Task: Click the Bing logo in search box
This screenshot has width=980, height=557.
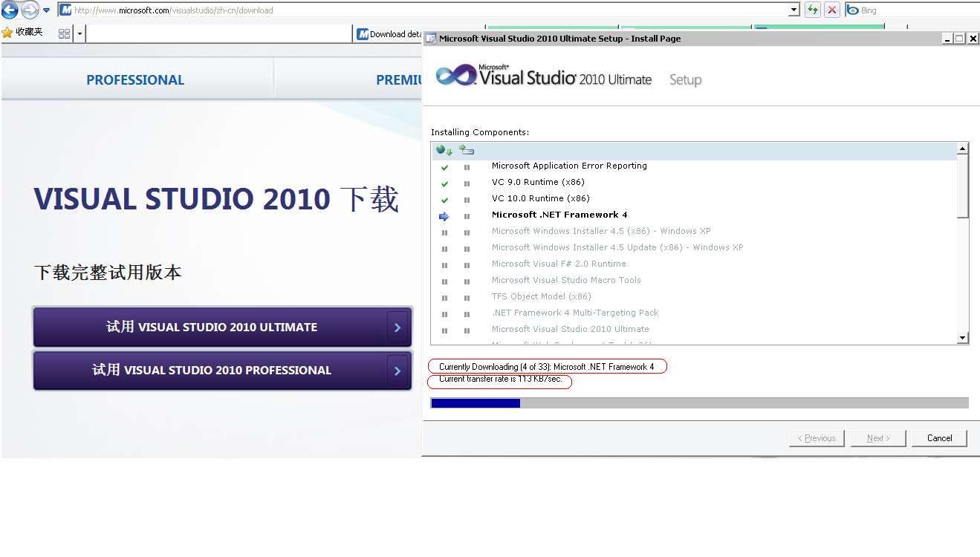Action: [853, 10]
